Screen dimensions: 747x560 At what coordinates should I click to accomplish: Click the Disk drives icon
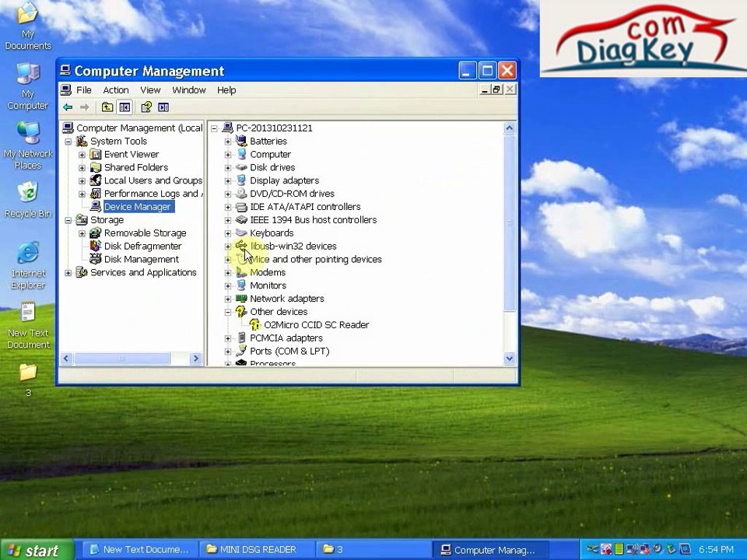[x=241, y=167]
